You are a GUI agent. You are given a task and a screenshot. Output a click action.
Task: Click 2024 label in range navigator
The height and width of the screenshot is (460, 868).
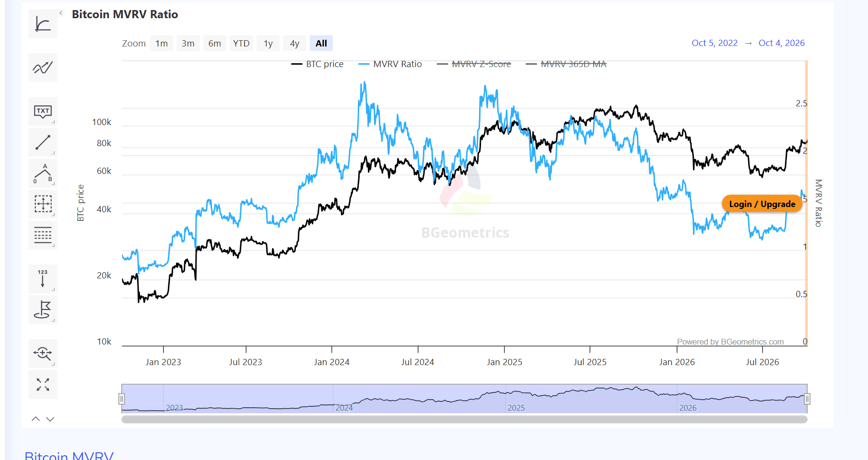[x=344, y=408]
